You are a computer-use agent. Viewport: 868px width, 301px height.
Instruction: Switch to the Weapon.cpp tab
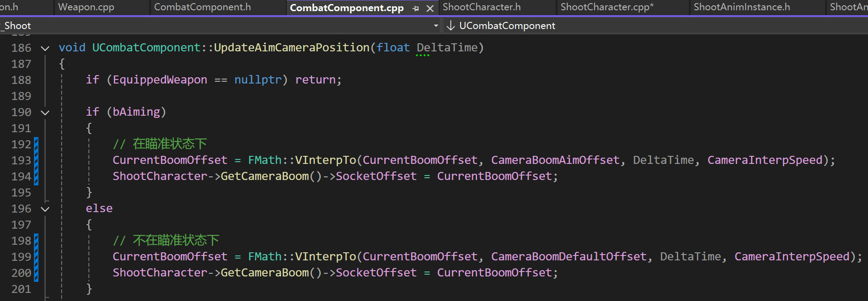click(86, 7)
